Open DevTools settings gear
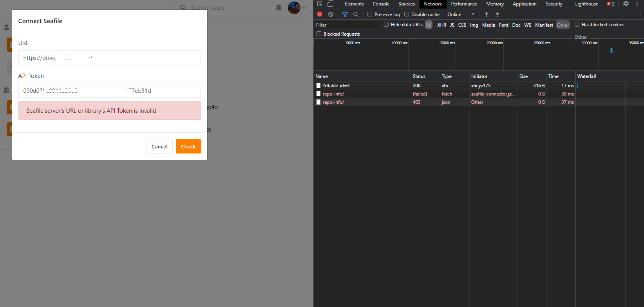The width and height of the screenshot is (644, 307). [626, 4]
